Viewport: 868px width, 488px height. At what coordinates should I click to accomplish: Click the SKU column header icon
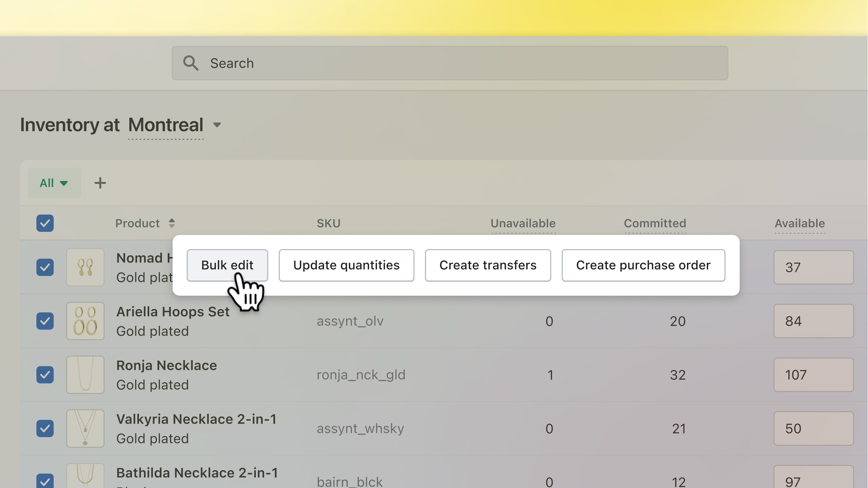(328, 223)
